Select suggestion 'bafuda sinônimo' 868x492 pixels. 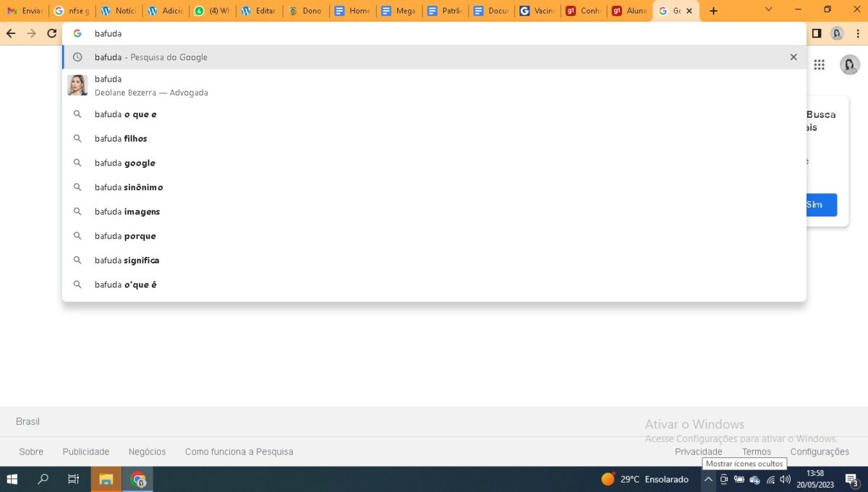pyautogui.click(x=434, y=187)
